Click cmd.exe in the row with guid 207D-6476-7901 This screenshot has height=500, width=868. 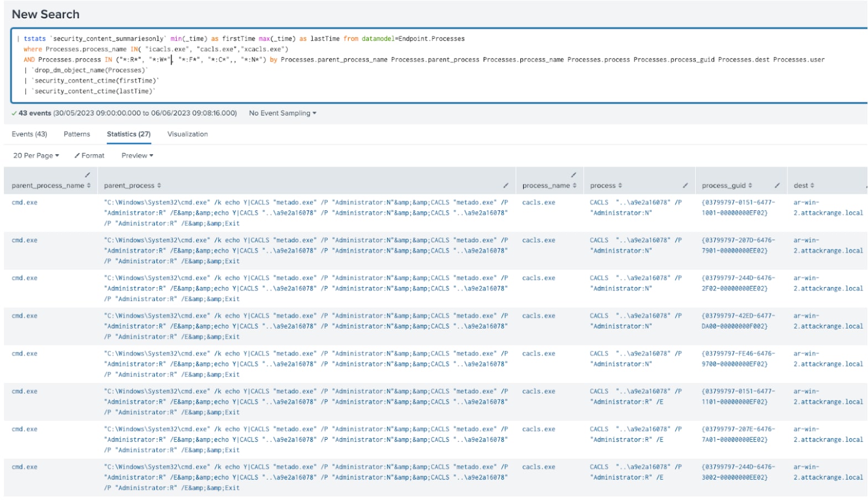point(25,240)
